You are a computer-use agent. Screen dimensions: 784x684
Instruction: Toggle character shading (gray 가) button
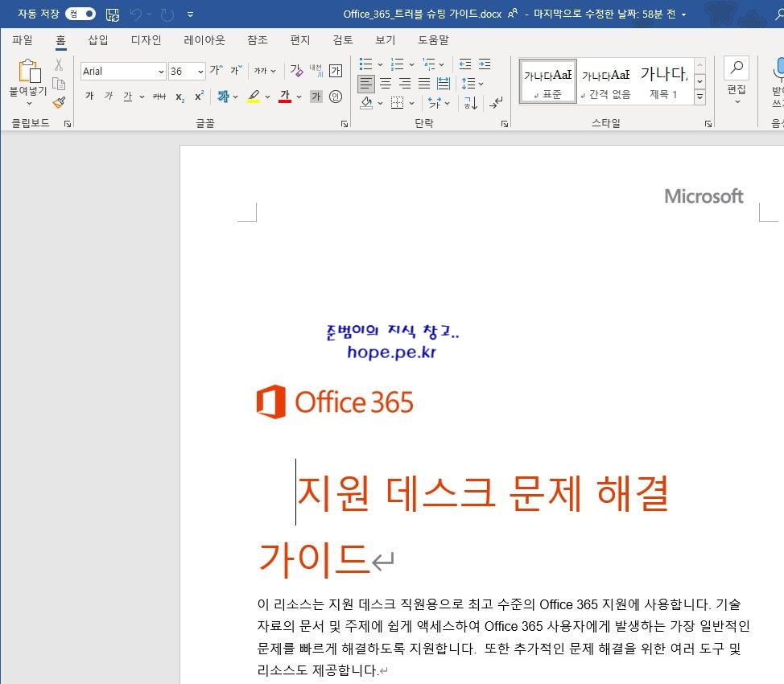tap(316, 96)
